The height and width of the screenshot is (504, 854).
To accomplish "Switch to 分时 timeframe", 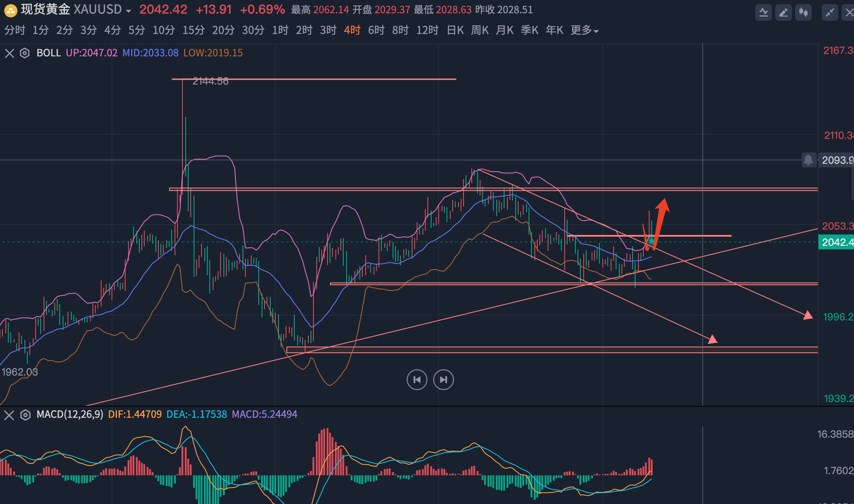I will [15, 30].
